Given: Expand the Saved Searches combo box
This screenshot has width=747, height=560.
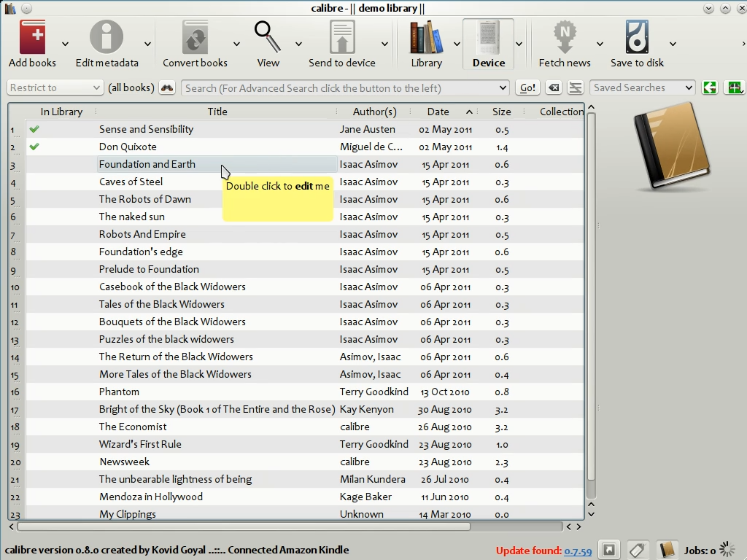Looking at the screenshot, I should tap(642, 88).
